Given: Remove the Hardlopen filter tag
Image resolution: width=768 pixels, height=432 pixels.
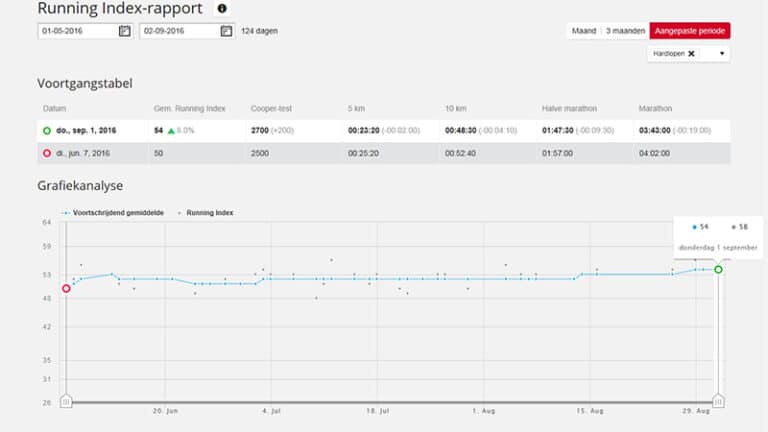Looking at the screenshot, I should point(691,54).
